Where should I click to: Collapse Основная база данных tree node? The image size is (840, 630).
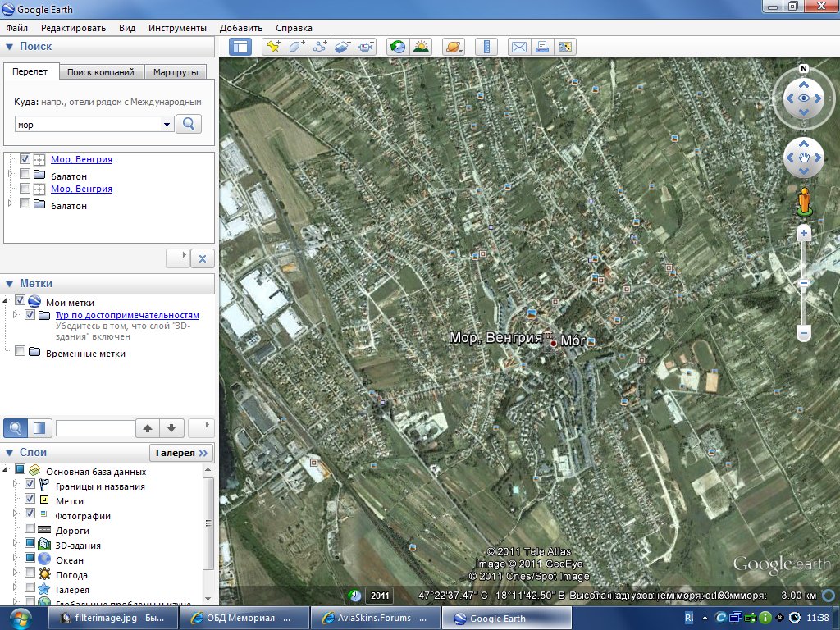click(6, 470)
